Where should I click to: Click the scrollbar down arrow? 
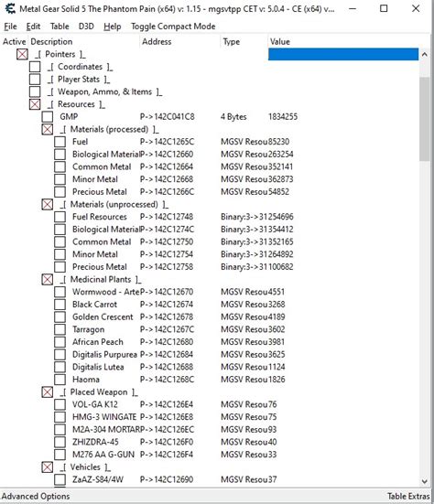coord(424,481)
